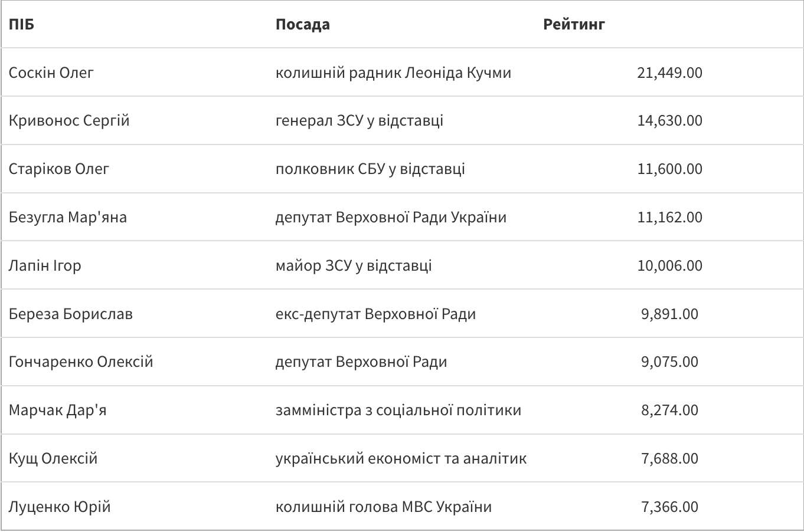The height and width of the screenshot is (532, 804).
Task: Select the name Кущ Олексій
Action: tap(53, 459)
